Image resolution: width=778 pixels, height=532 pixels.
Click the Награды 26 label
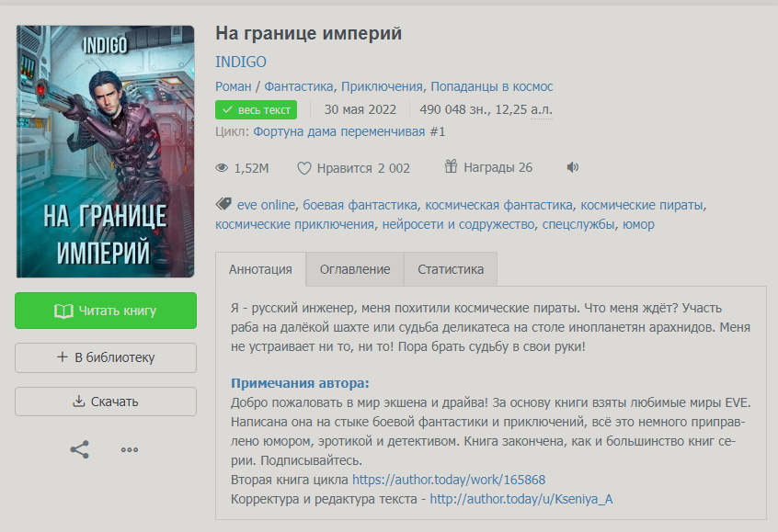(498, 167)
